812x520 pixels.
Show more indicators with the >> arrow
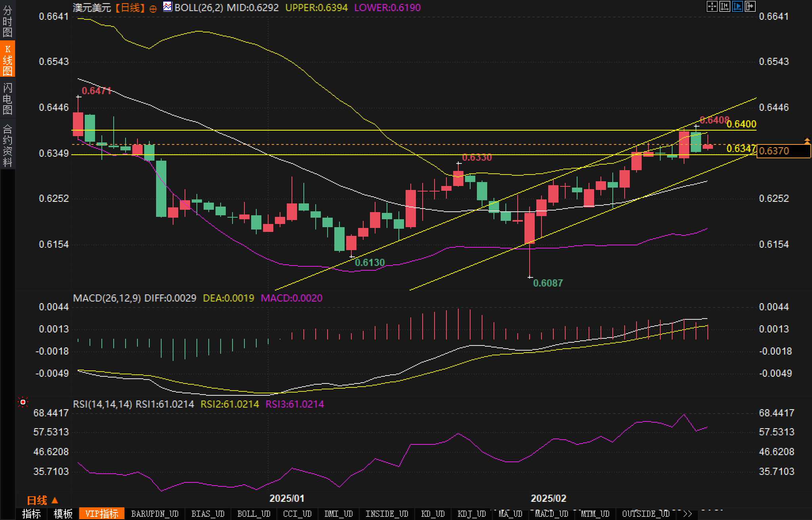pos(688,514)
